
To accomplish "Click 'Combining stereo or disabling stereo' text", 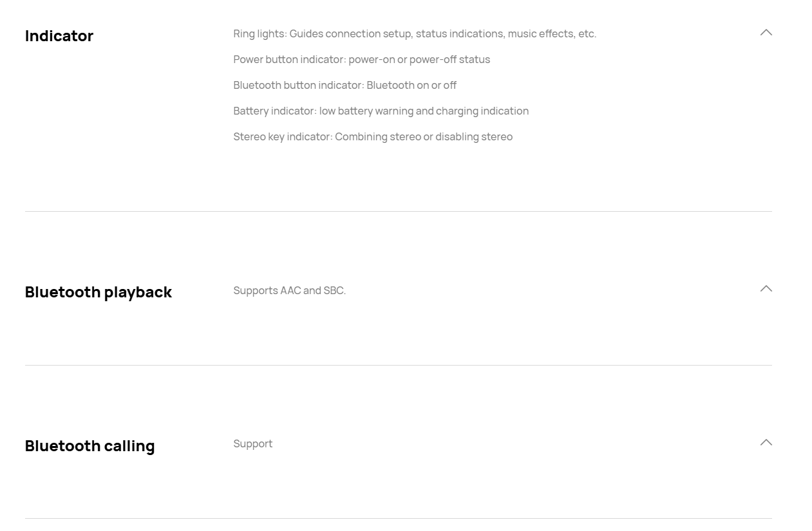I will (x=424, y=136).
